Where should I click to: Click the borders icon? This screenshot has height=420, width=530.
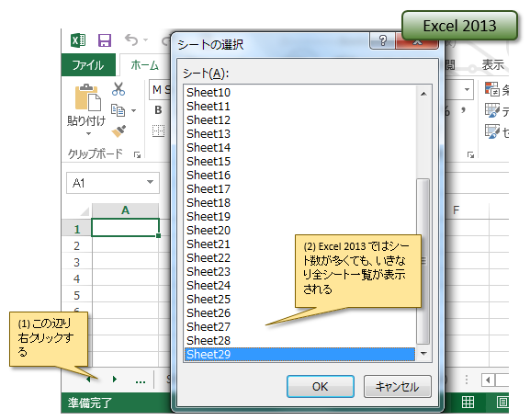coord(158,131)
